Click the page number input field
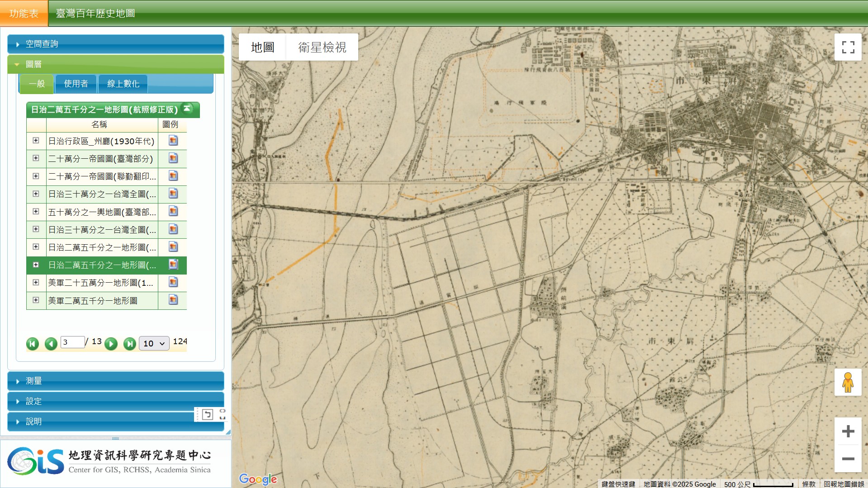The width and height of the screenshot is (868, 488). [x=72, y=342]
